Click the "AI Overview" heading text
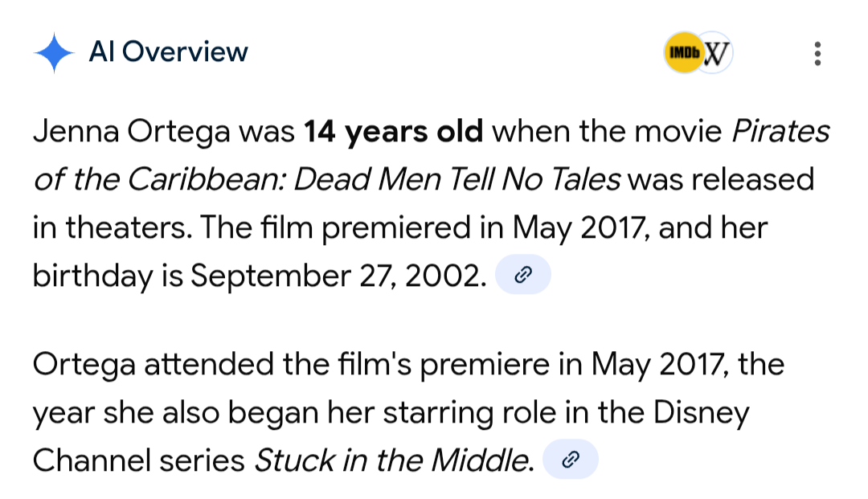The width and height of the screenshot is (868, 499). pos(169,52)
